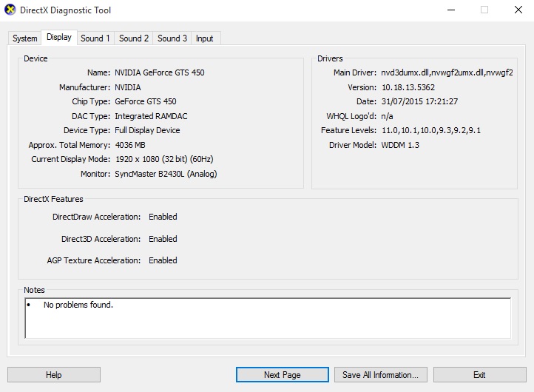Click monitor value 'SyncMaster B2430L (Analog)'
534x392 pixels.
[166, 174]
